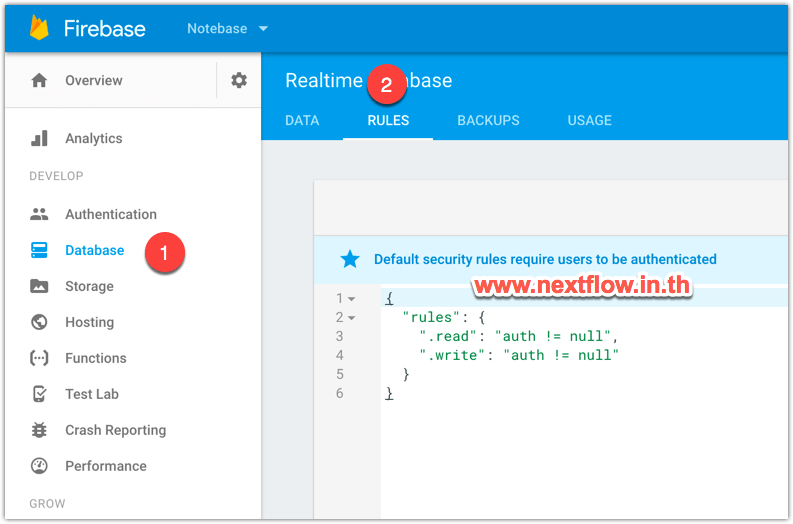
Task: Click the ".read" rule line in editor
Action: [518, 336]
